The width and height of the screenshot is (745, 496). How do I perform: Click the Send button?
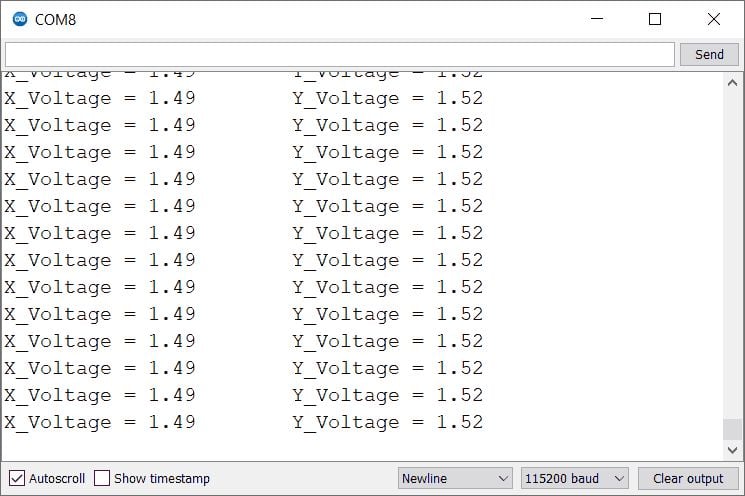tap(708, 54)
